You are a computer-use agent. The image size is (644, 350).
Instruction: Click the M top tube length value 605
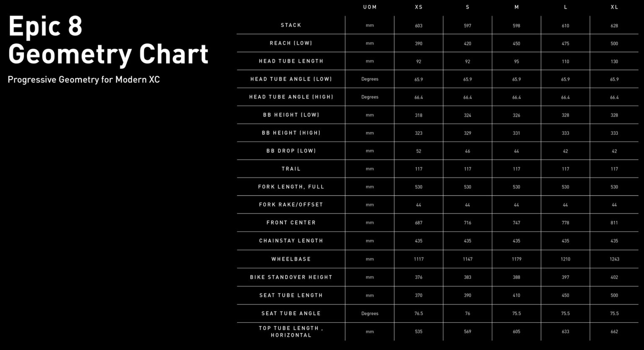click(x=517, y=332)
